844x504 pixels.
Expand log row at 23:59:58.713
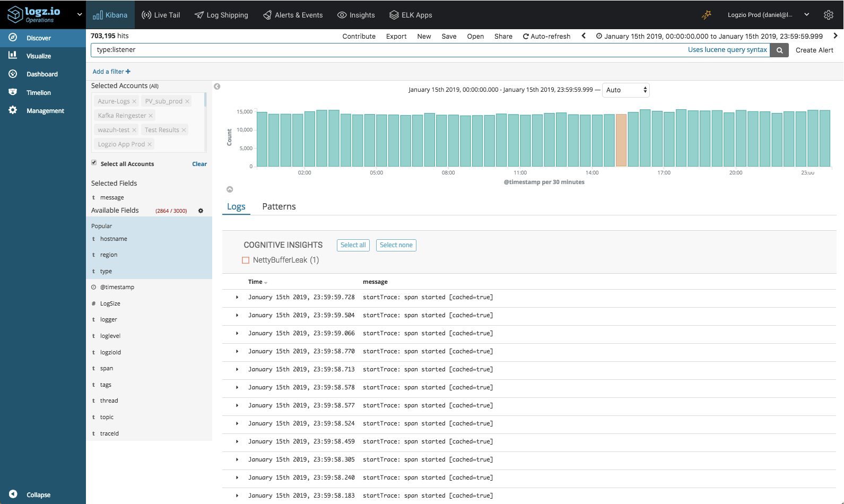pyautogui.click(x=237, y=369)
